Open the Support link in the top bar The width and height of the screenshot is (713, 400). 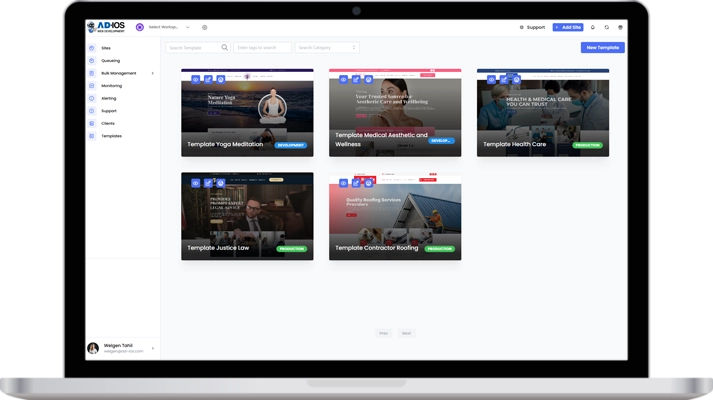click(x=532, y=27)
